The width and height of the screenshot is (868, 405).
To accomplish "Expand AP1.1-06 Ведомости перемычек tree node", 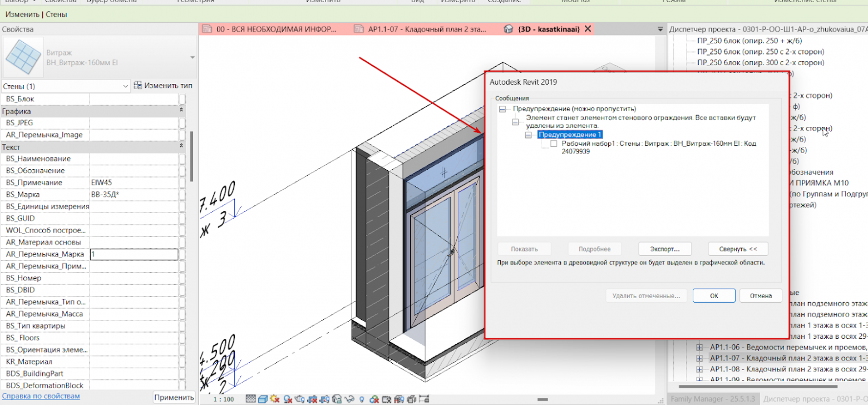I will point(700,347).
